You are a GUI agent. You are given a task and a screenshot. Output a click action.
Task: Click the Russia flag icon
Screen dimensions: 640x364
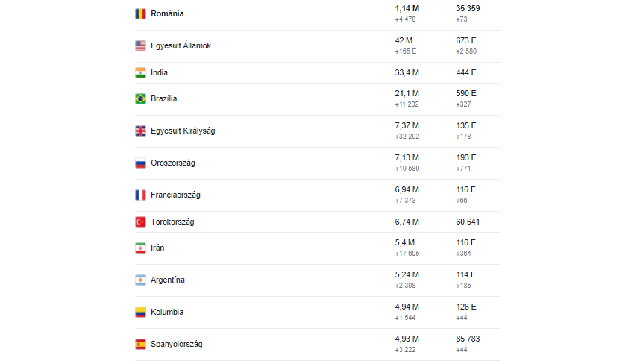click(140, 163)
